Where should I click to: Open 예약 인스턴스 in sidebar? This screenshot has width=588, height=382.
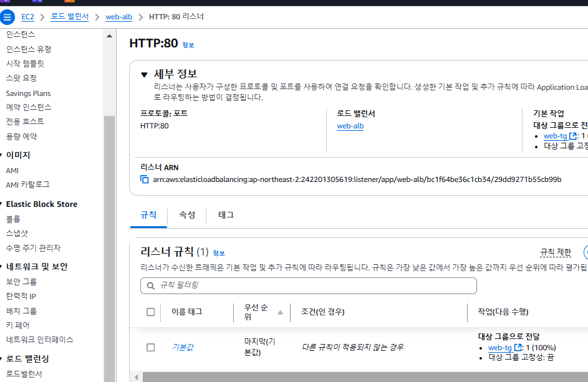(29, 107)
